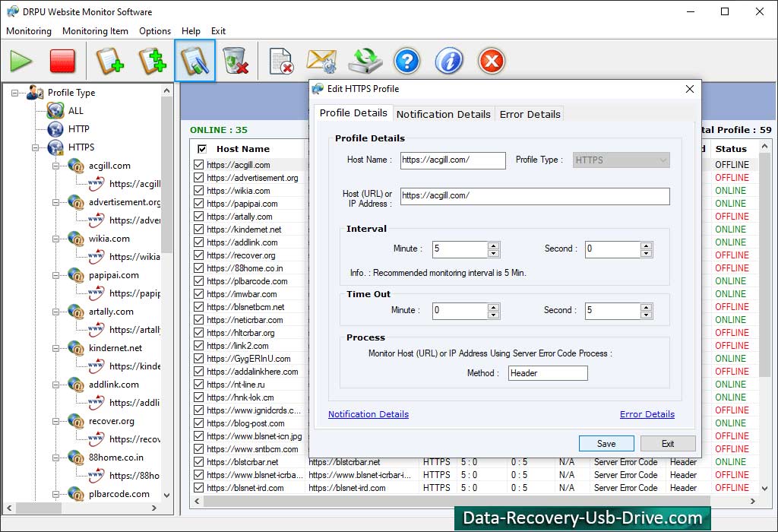Click the Profile Type root user icon
The image size is (778, 532).
coord(35,92)
